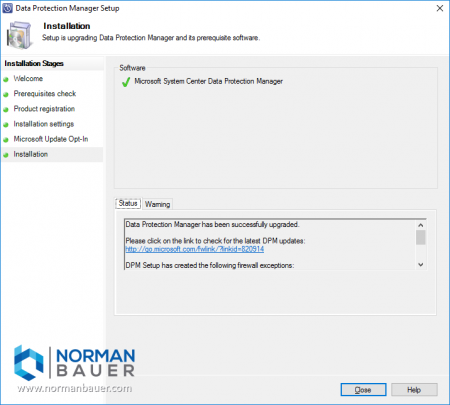Select the Product registration stage
The width and height of the screenshot is (450, 405).
point(44,109)
